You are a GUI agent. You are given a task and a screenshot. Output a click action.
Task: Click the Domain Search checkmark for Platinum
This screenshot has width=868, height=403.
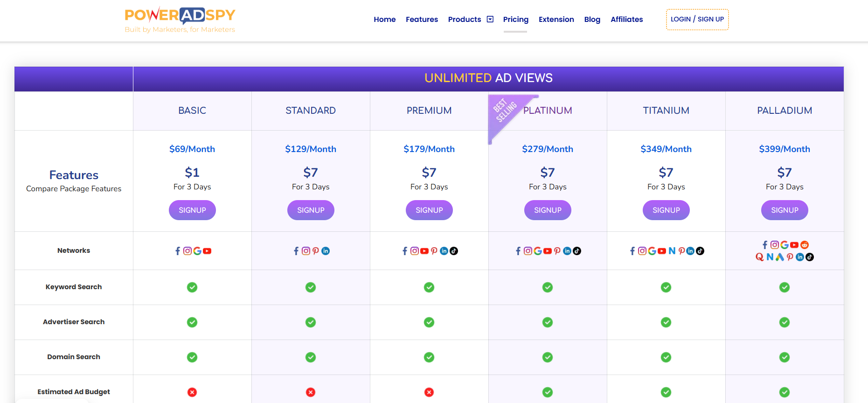(548, 357)
